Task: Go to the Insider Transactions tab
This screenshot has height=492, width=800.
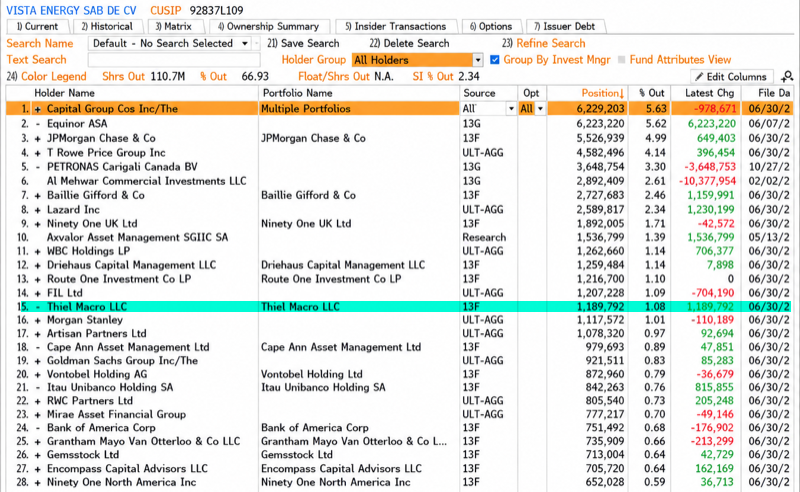Action: [395, 27]
